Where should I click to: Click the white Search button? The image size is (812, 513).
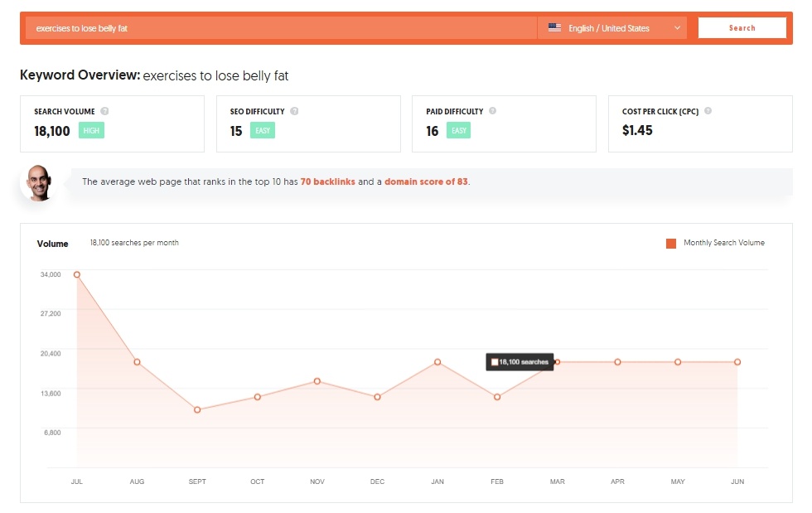(742, 28)
